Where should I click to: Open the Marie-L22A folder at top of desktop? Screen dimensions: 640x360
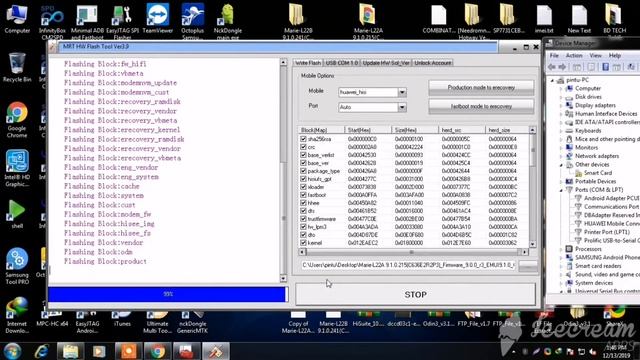click(368, 21)
